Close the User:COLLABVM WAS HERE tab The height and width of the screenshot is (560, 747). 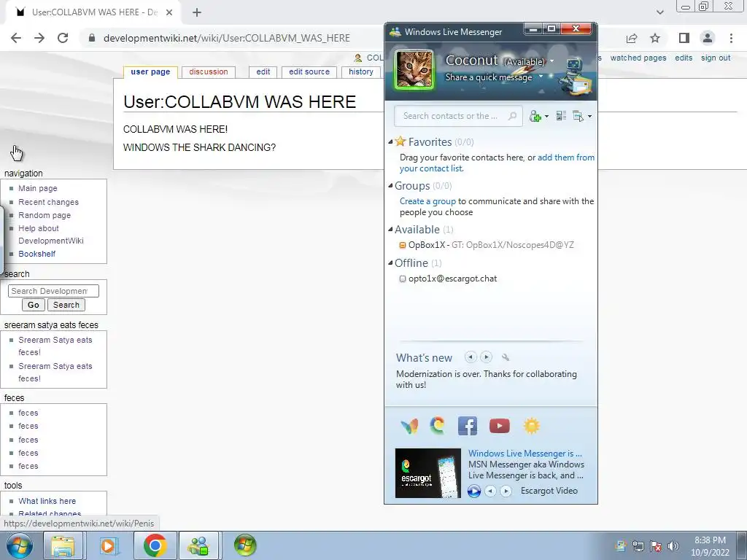click(x=169, y=12)
